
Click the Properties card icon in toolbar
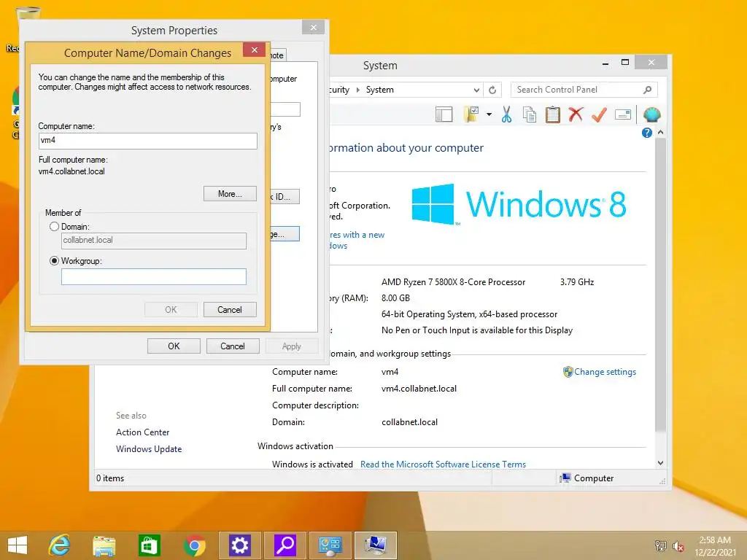click(623, 114)
